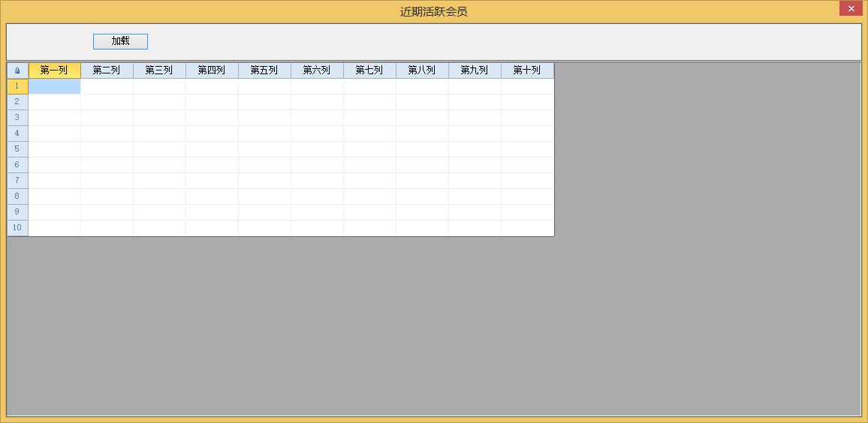The height and width of the screenshot is (423, 868).
Task: Click the 第五列 column header
Action: point(264,70)
